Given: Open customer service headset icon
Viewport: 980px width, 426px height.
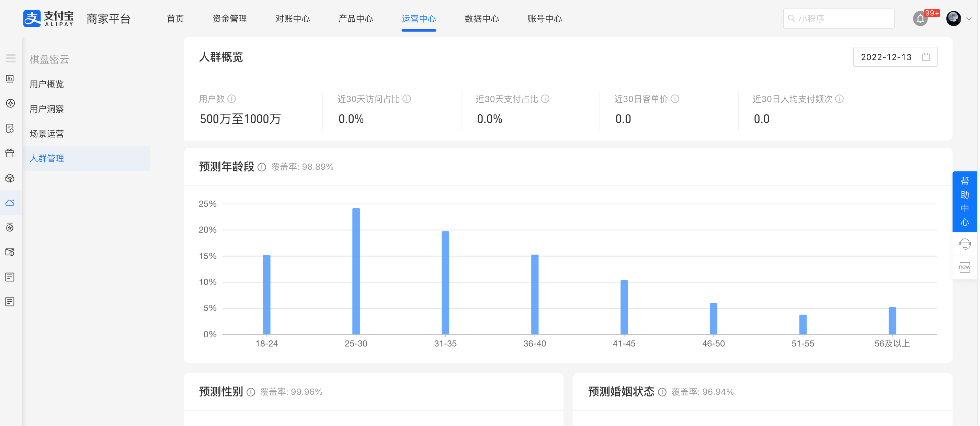Looking at the screenshot, I should point(965,244).
